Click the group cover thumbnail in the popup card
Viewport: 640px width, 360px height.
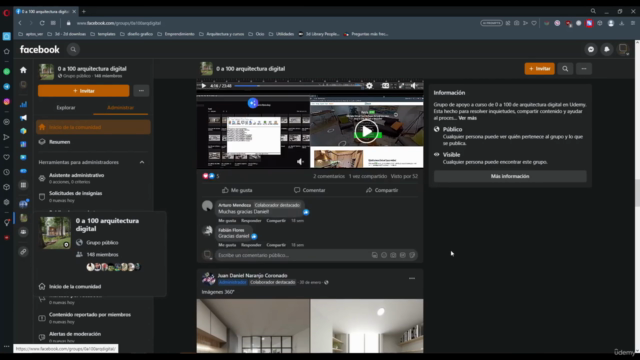(55, 233)
